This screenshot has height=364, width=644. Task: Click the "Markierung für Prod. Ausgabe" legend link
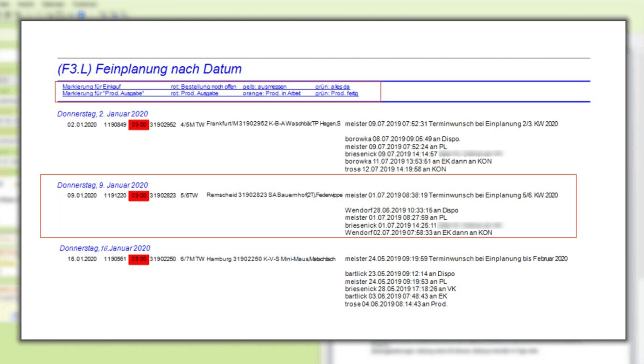tap(103, 93)
